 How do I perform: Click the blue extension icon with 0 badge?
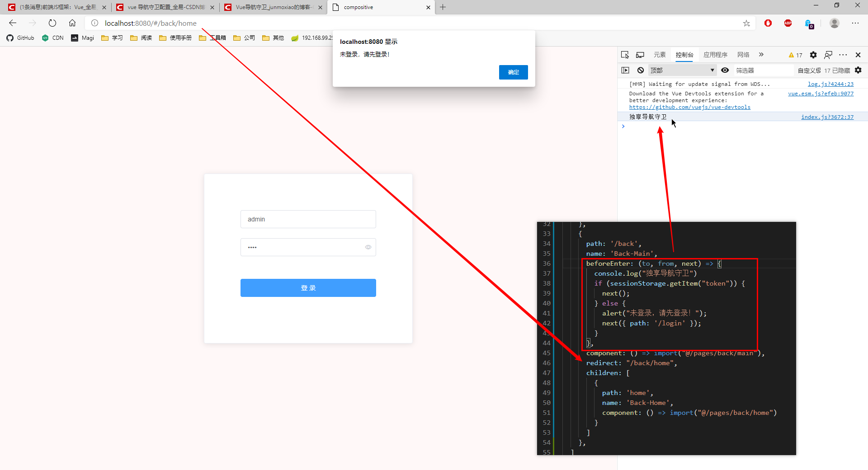[809, 23]
